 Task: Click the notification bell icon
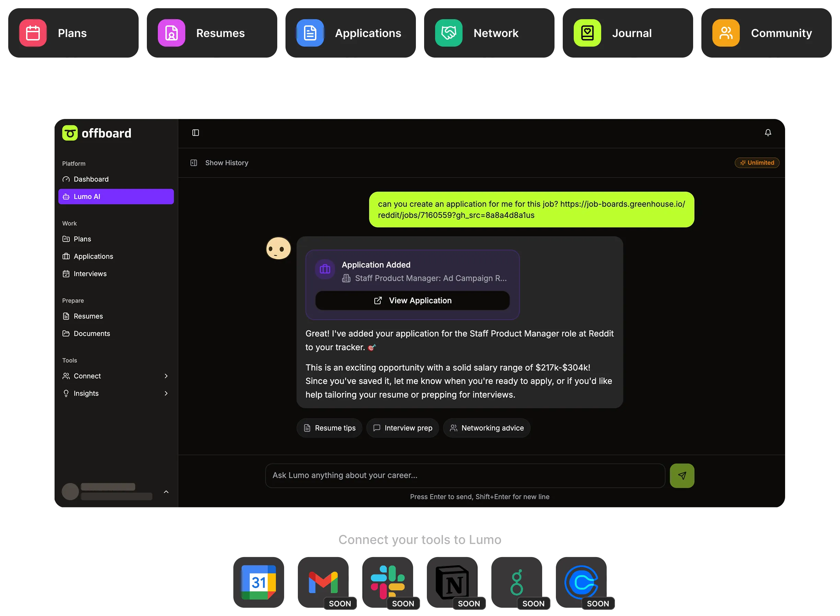point(768,133)
